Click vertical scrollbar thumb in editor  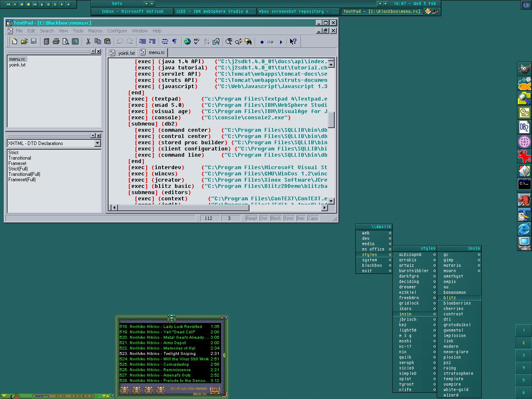(331, 120)
